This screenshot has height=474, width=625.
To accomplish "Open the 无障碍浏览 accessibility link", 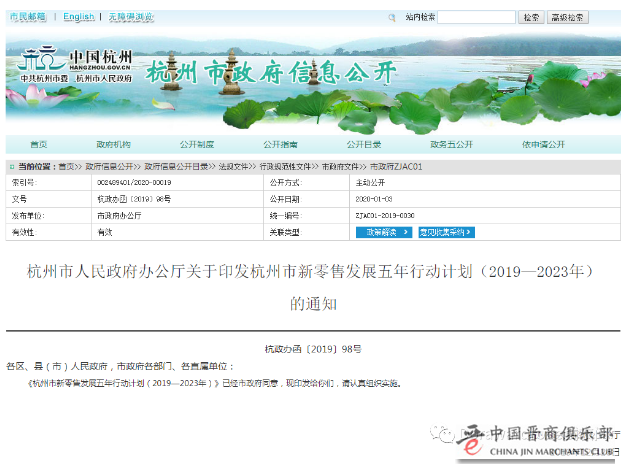I will coord(131,17).
